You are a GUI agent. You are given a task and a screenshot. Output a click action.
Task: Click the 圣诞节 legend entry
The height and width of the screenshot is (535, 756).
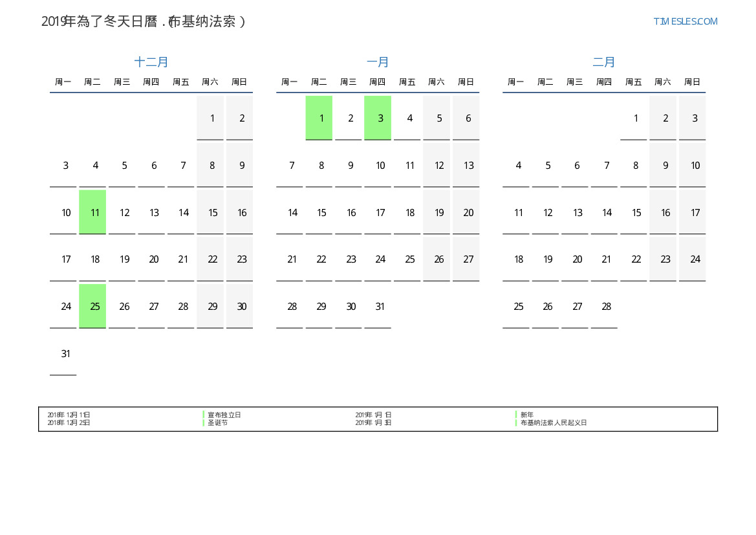point(217,422)
